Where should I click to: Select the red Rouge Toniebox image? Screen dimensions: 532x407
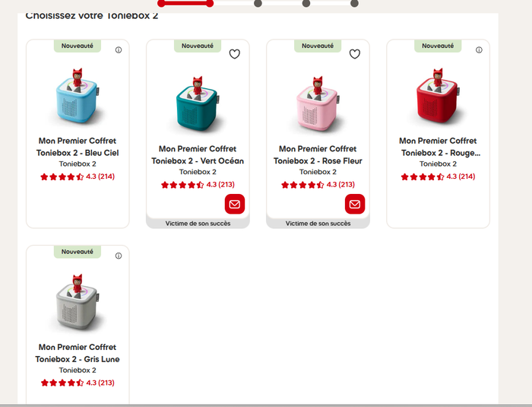[438, 96]
